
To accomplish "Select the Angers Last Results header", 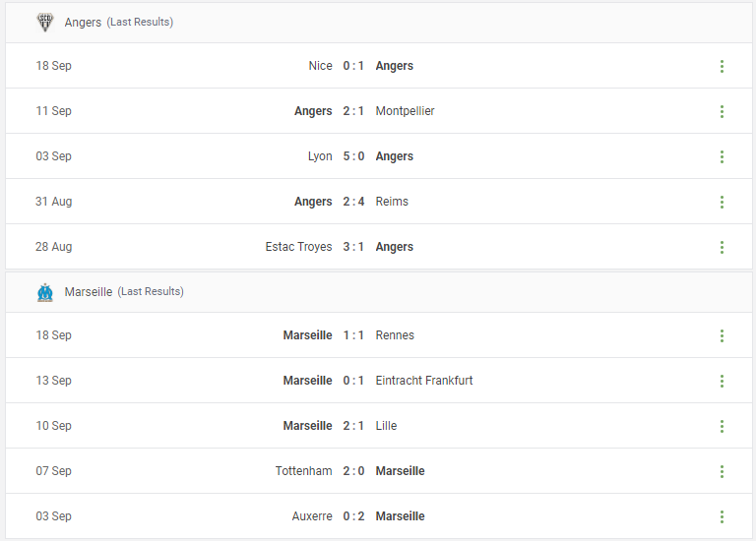I will pyautogui.click(x=378, y=23).
